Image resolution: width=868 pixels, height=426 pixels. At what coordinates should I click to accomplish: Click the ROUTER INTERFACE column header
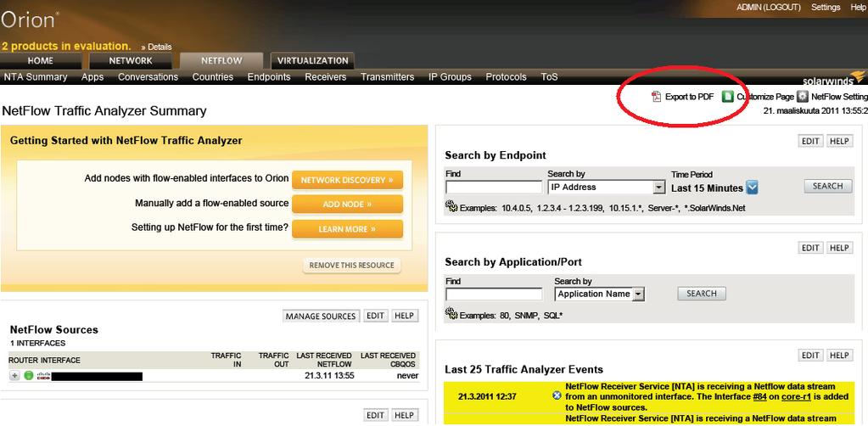click(x=44, y=360)
